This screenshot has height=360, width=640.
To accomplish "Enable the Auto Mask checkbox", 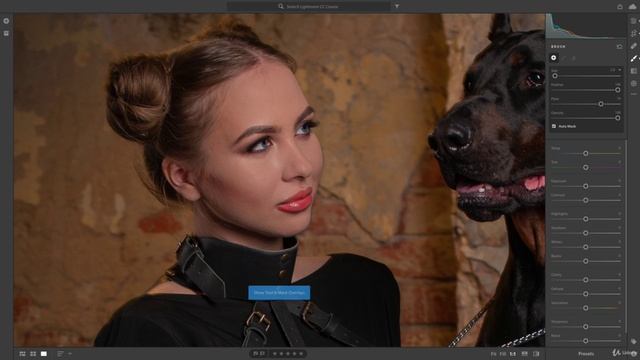I will [x=554, y=126].
